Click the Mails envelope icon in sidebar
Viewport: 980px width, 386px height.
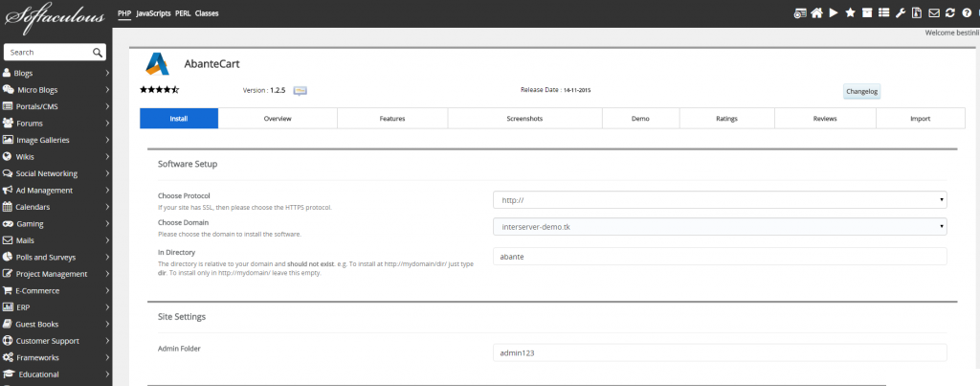click(x=8, y=240)
